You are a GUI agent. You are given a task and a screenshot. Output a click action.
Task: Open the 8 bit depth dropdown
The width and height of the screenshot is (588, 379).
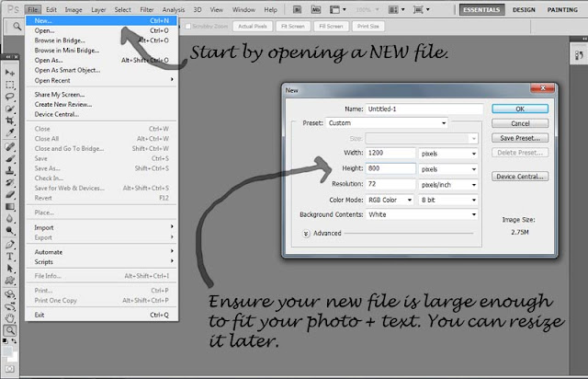[x=448, y=200]
